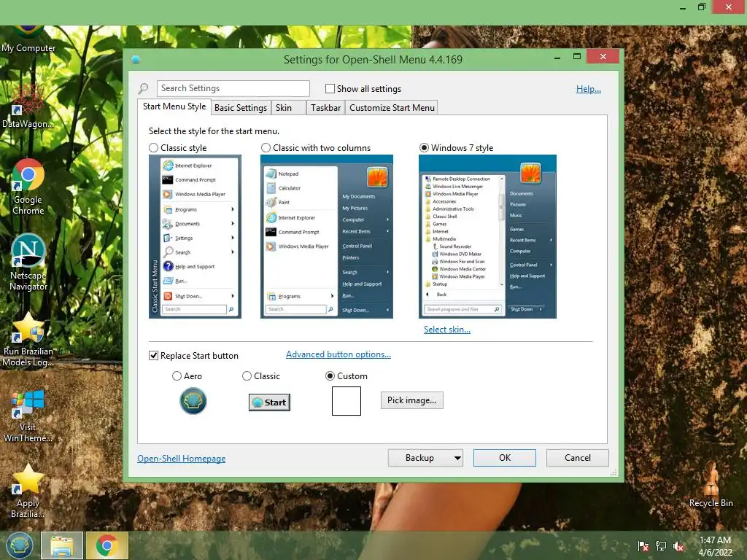Open the Taskbar tab
This screenshot has height=560, width=747.
(326, 108)
